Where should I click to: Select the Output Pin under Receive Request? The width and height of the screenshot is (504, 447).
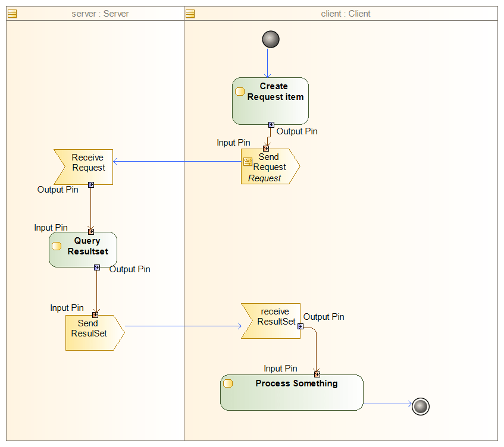point(90,185)
